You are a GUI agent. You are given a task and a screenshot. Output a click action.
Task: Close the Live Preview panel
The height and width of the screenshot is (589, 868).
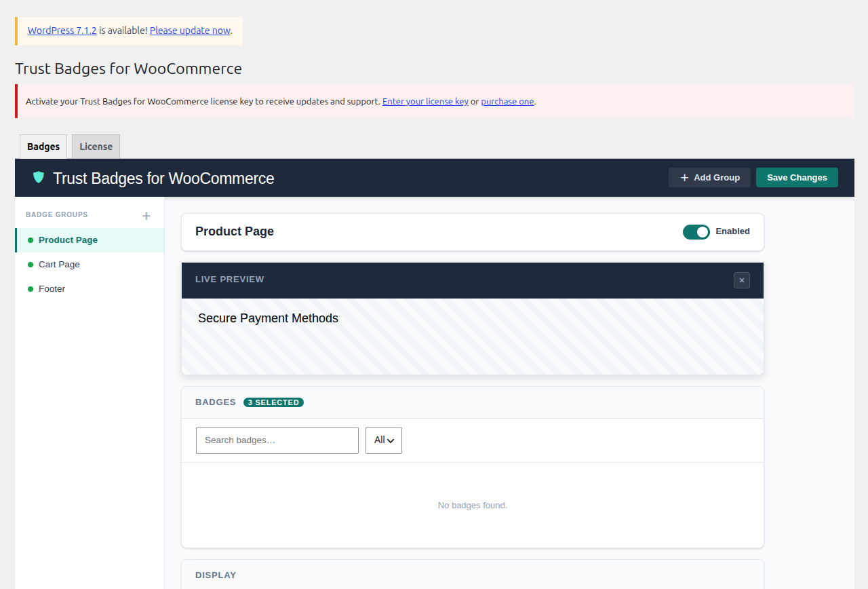[742, 280]
